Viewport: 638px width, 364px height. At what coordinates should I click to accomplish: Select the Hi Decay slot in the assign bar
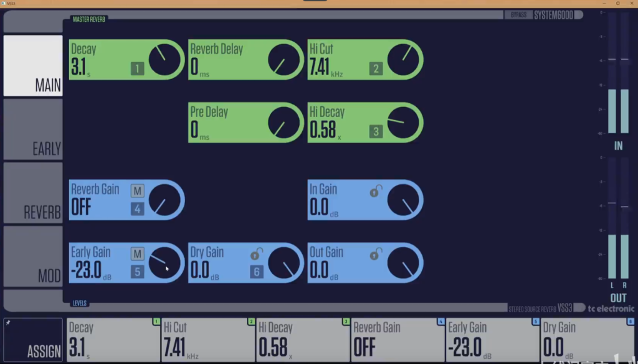tap(303, 340)
